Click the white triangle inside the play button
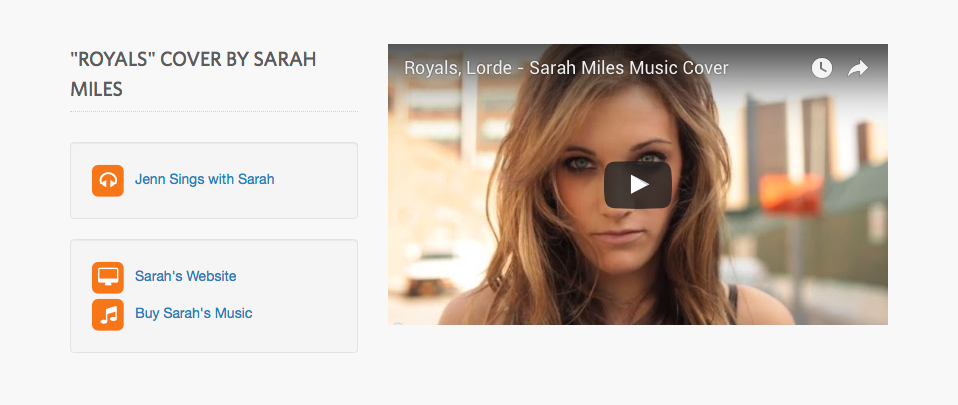This screenshot has width=958, height=405. point(639,184)
